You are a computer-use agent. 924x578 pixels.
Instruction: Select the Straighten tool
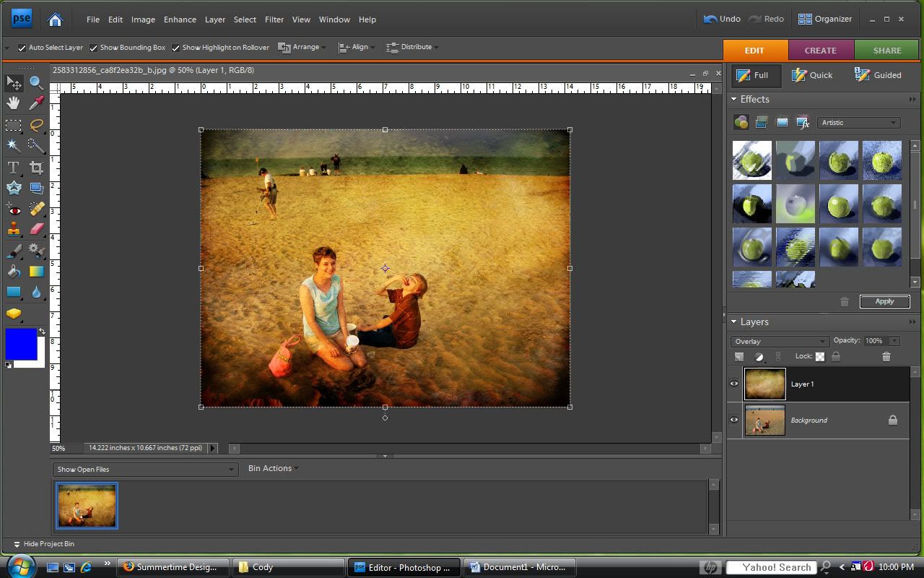click(36, 188)
